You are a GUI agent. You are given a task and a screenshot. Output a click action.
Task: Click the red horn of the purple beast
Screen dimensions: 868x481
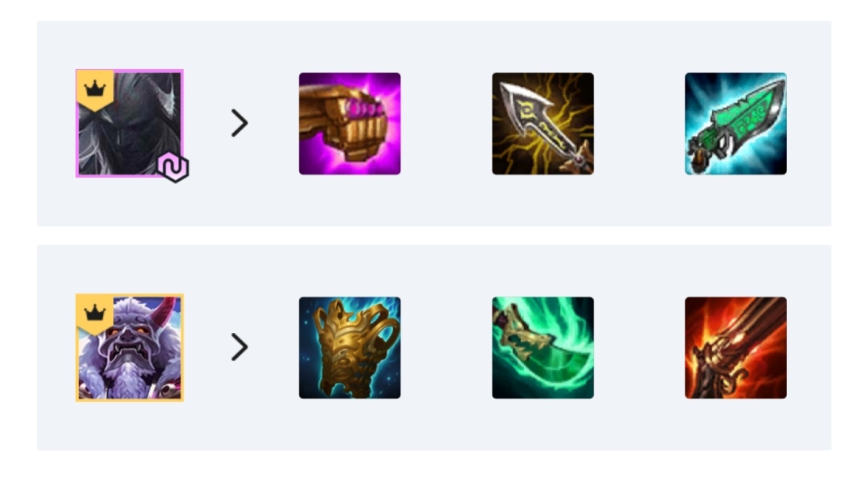point(168,310)
